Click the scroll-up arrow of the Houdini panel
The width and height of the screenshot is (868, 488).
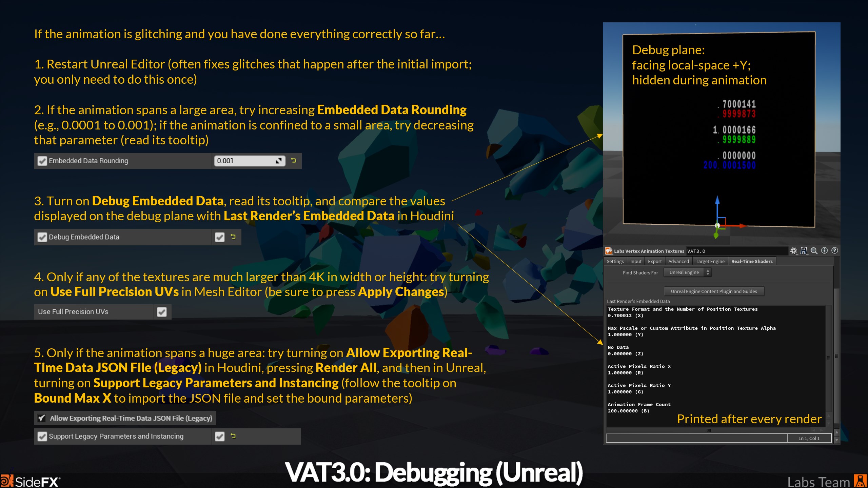(836, 432)
